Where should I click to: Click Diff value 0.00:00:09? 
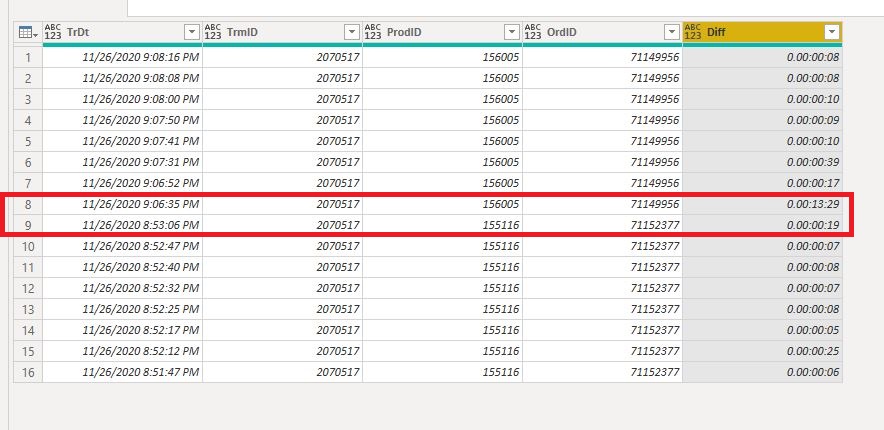point(762,121)
